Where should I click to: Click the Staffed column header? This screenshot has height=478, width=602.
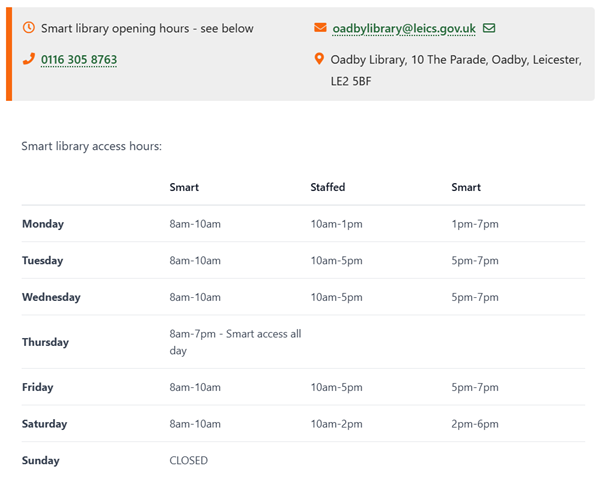pyautogui.click(x=328, y=187)
